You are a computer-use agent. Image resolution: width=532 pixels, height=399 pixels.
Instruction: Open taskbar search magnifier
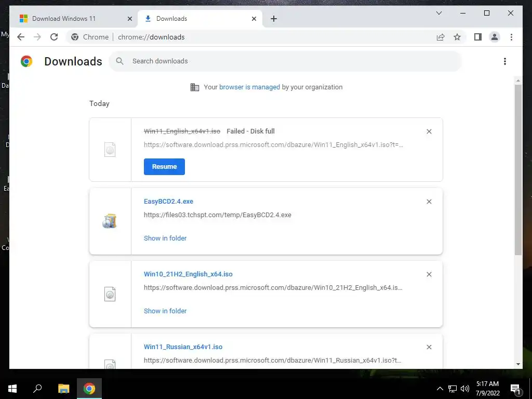click(37, 389)
